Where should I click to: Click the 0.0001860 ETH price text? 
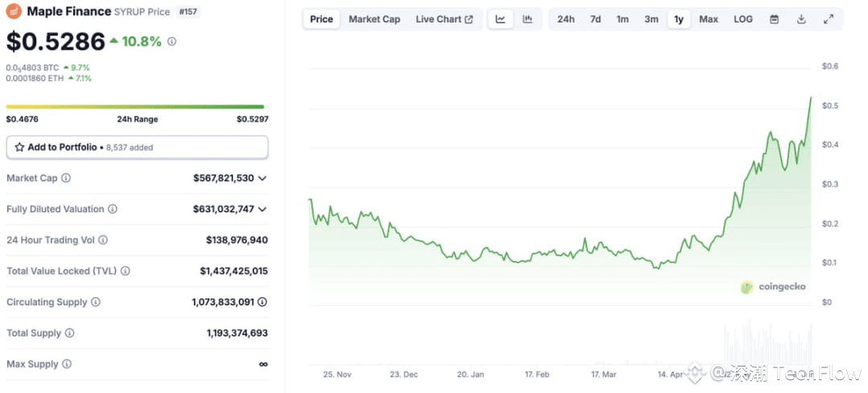point(35,79)
